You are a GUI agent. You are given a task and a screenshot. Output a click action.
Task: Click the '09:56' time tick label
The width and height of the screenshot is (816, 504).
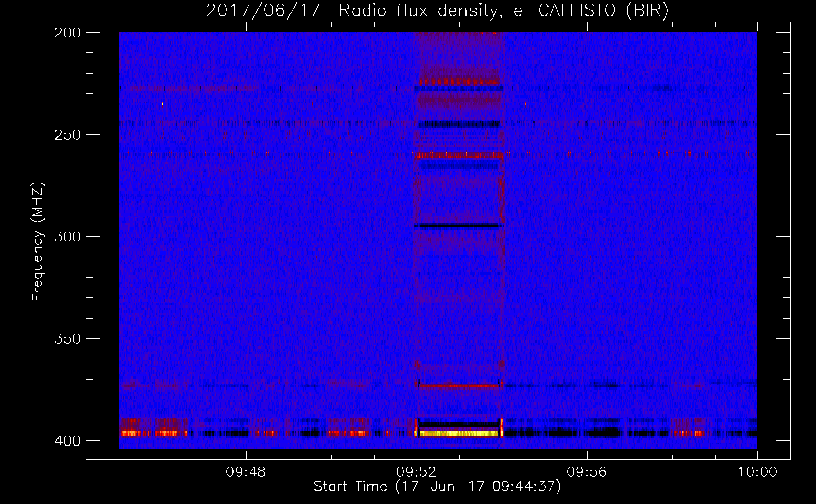point(587,472)
